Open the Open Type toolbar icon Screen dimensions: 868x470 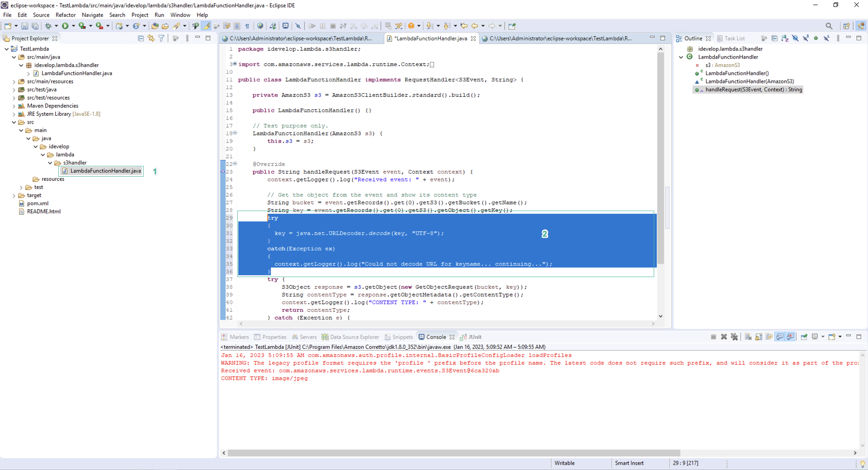click(155, 26)
